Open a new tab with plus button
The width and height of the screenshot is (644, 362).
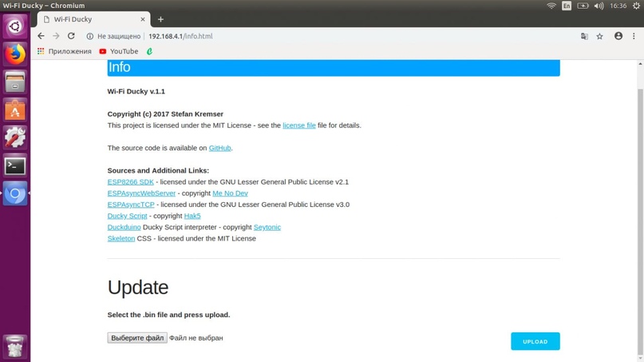click(160, 19)
